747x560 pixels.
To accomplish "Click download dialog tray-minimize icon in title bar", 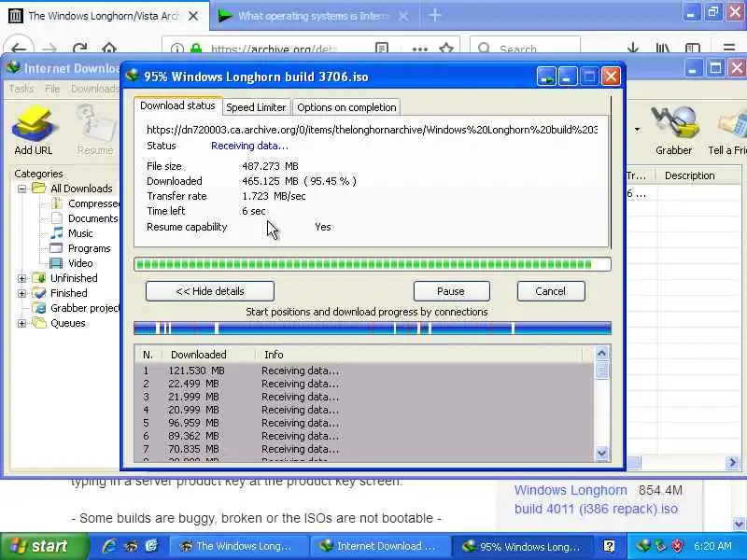I will coord(546,77).
